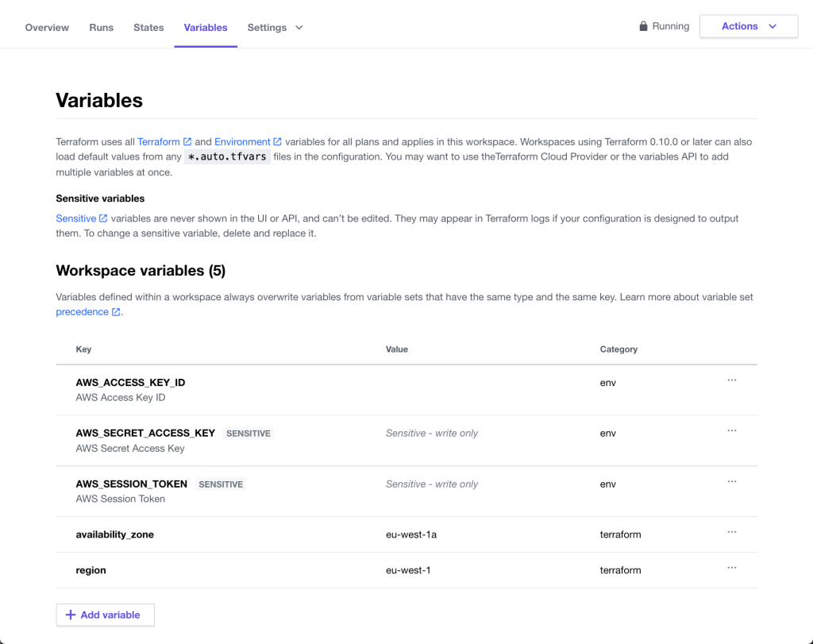The image size is (813, 644).
Task: Select the Variables tab
Action: (x=206, y=28)
